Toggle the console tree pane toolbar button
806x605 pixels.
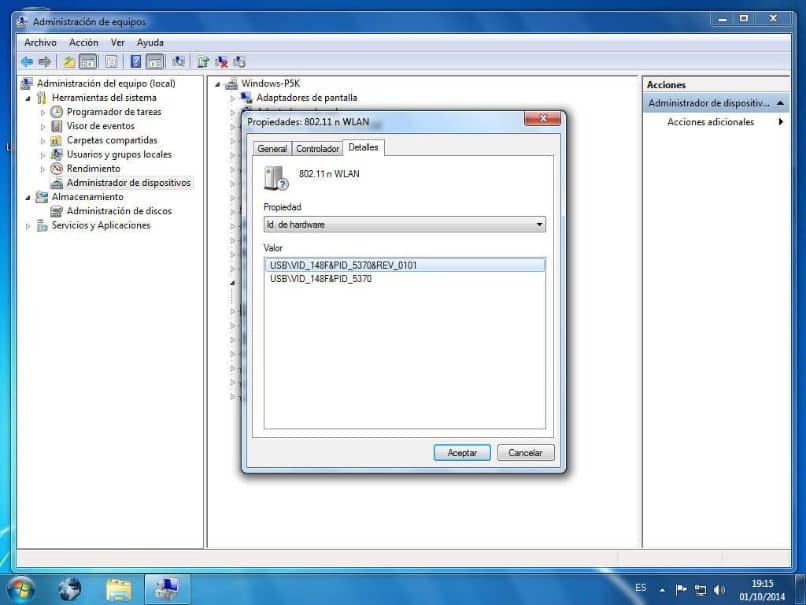88,62
